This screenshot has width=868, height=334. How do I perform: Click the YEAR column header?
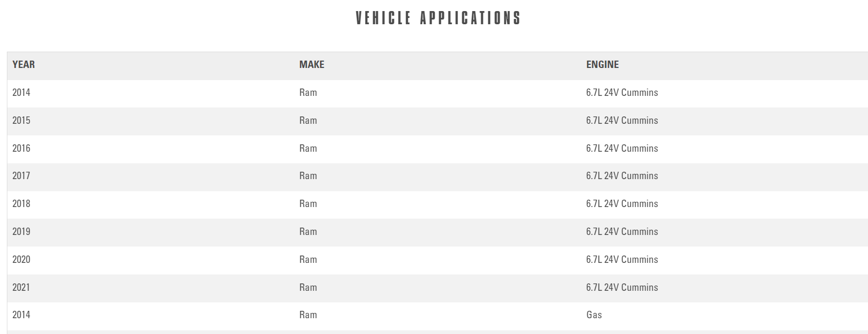(x=24, y=65)
